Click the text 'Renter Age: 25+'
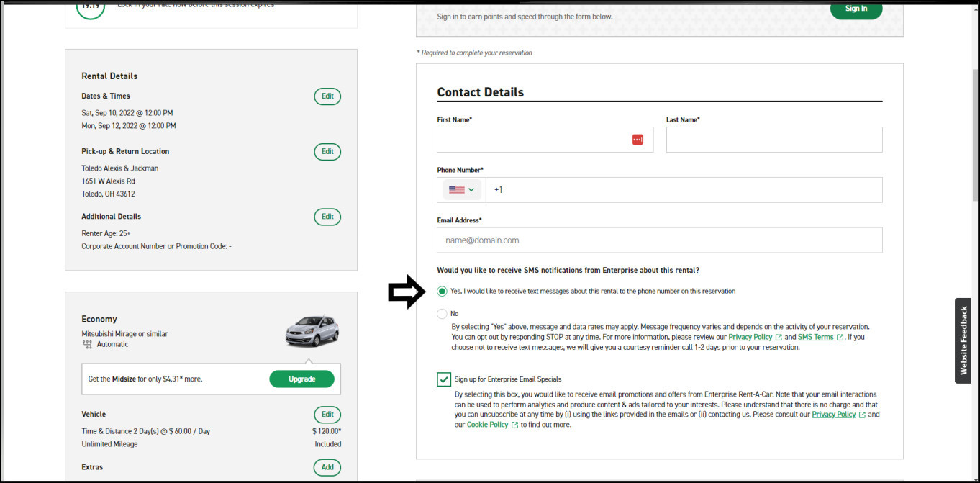 pos(106,233)
